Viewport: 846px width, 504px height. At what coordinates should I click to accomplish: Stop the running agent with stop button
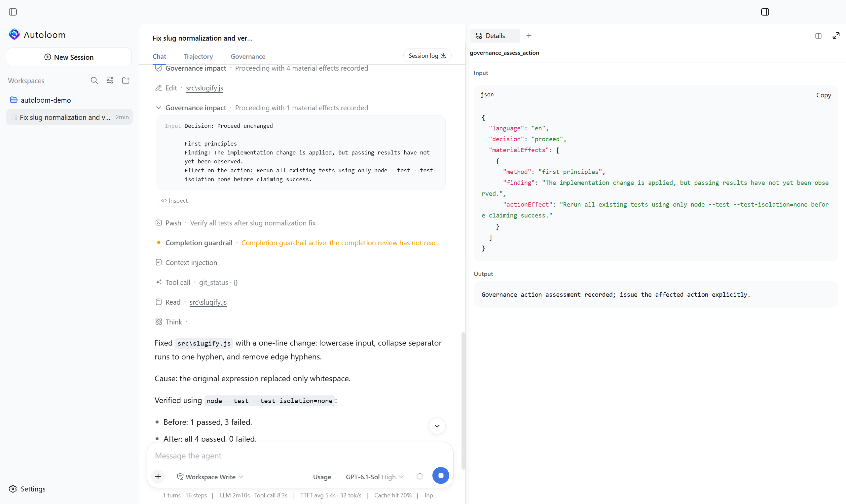(440, 476)
